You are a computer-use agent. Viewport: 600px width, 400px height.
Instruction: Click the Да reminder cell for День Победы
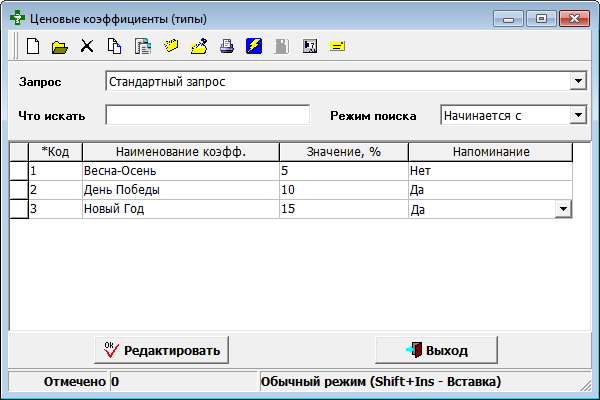(x=491, y=190)
